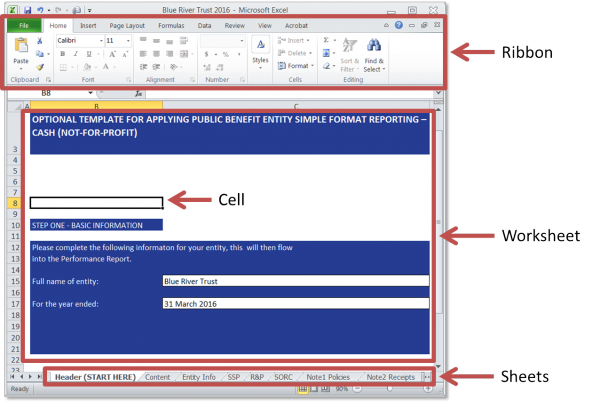Screen dimensions: 600x403
Task: Click the Borders icon in Font group
Action: pyautogui.click(x=63, y=67)
